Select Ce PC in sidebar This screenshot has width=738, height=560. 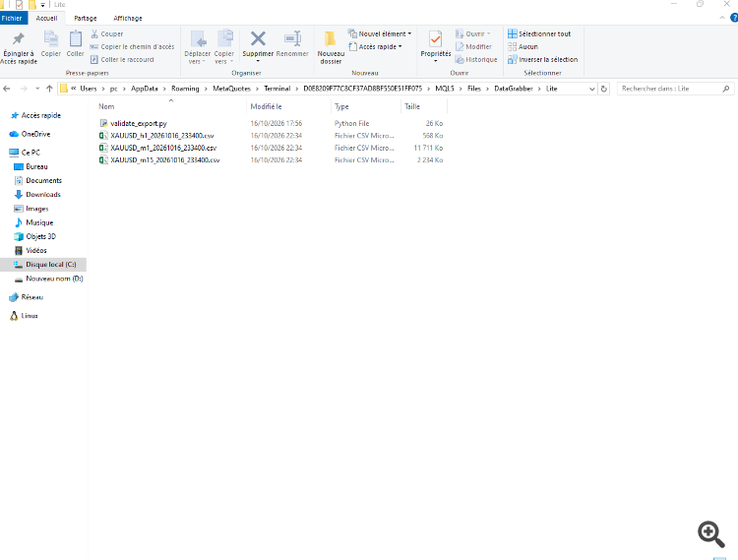tap(26, 153)
